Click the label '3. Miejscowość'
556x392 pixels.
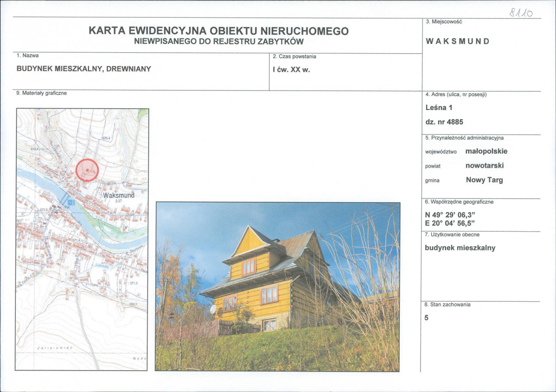coord(444,22)
